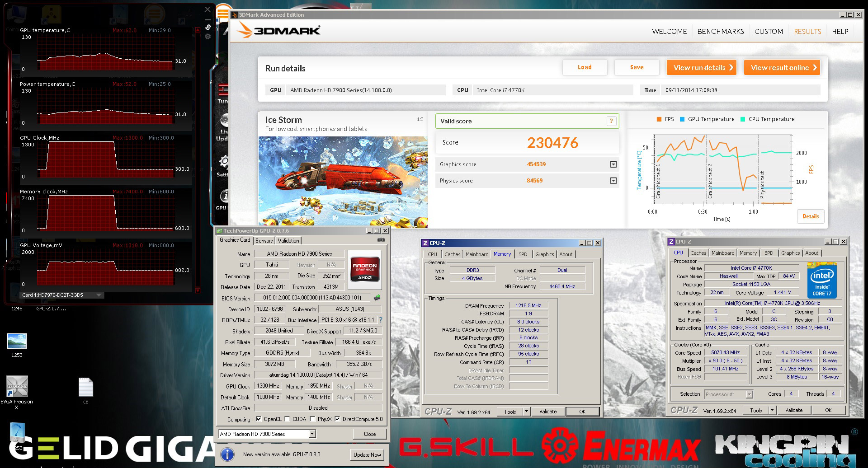This screenshot has width=868, height=468.
Task: Click the Validate button in CPU-Z Memory window
Action: [x=547, y=412]
